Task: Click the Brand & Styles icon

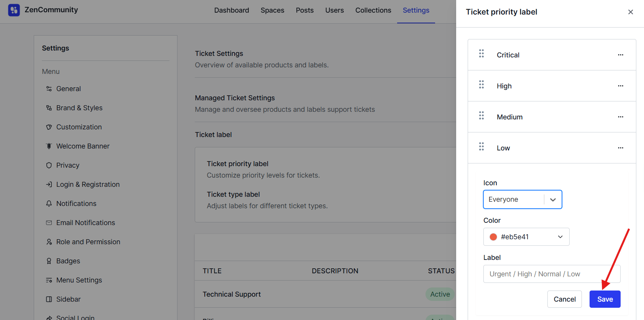Action: 49,108
